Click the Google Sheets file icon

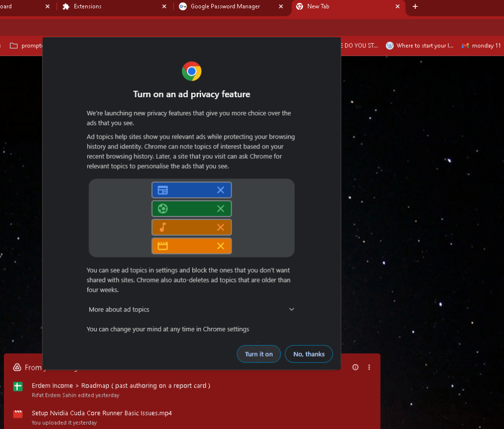[18, 386]
